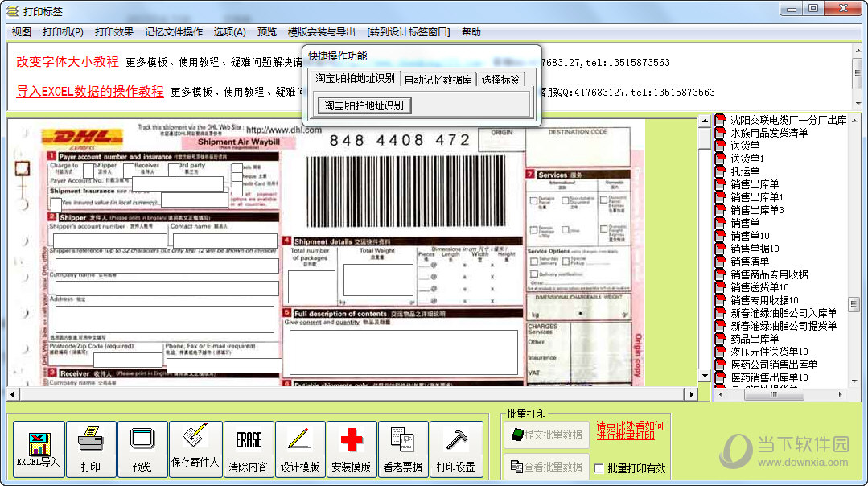This screenshot has width=868, height=486.
Task: Select template icon for 托运单
Action: tap(721, 171)
